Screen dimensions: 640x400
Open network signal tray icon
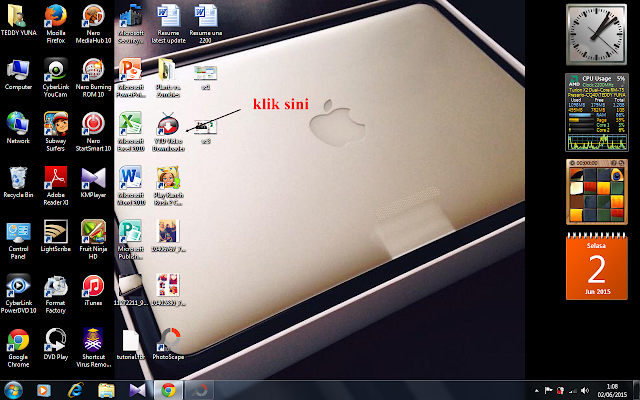coord(573,391)
